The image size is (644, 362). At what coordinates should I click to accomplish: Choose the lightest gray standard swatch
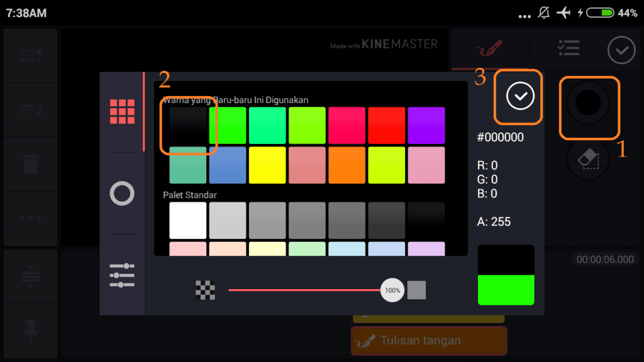coord(228,221)
